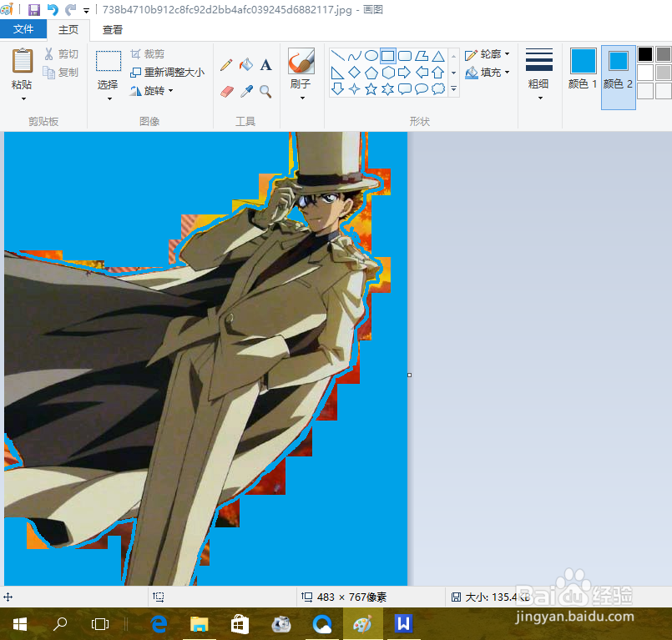
Task: Open the 粘贴 dropdown arrow
Action: coord(23,99)
